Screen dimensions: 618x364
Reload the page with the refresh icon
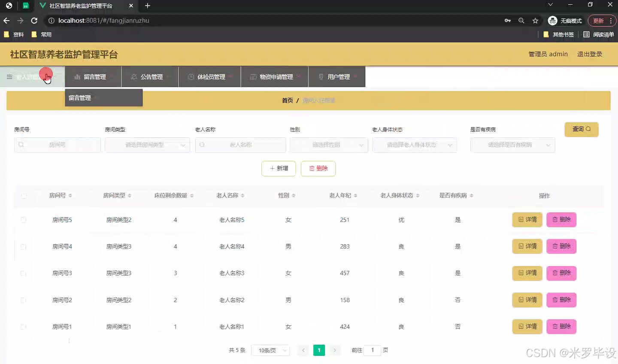coord(34,21)
